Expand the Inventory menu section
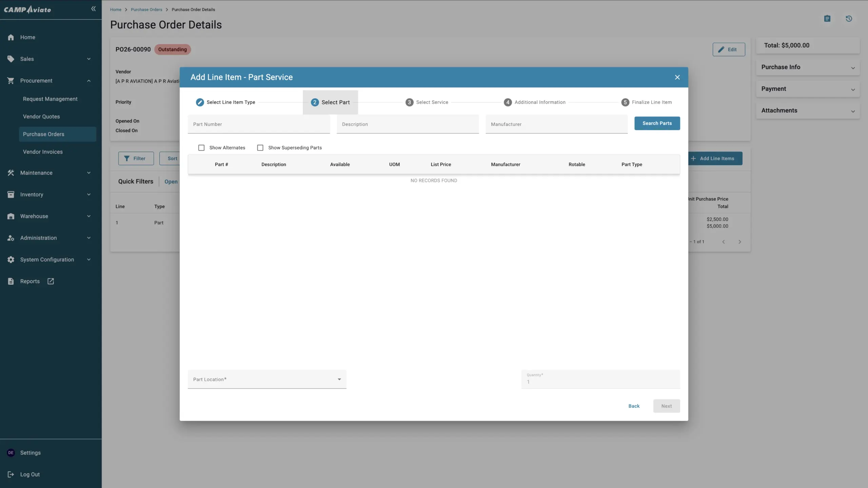 (89, 195)
